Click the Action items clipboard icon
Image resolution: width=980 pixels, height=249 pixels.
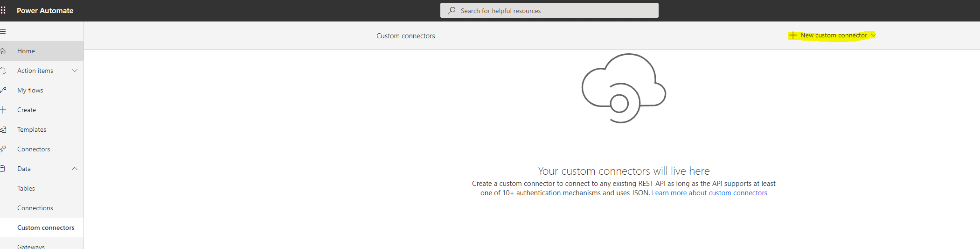pyautogui.click(x=3, y=71)
